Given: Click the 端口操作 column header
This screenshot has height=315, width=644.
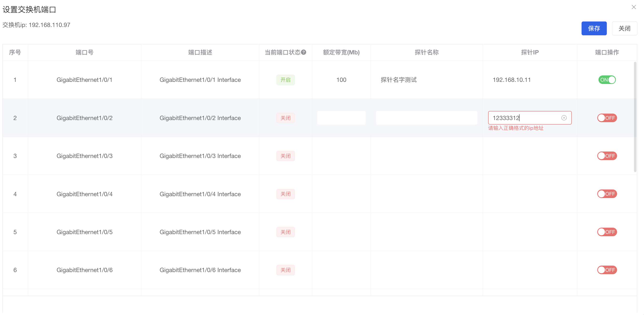Looking at the screenshot, I should pos(607,52).
